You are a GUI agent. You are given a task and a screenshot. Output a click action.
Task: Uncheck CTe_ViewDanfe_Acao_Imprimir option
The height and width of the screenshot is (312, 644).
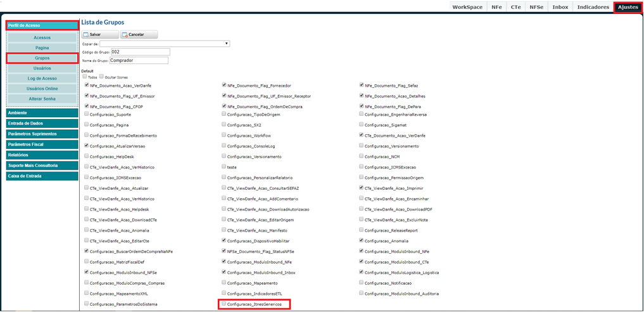tap(362, 188)
